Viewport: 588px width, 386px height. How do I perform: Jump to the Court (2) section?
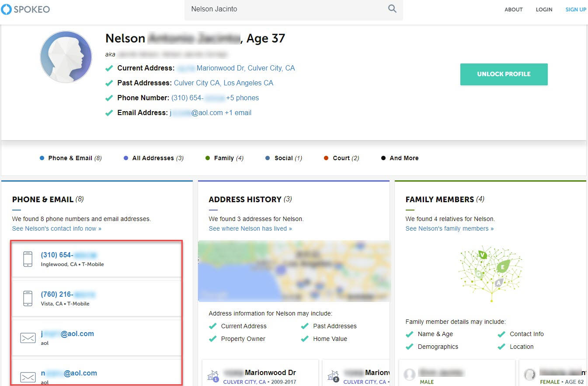tap(341, 158)
